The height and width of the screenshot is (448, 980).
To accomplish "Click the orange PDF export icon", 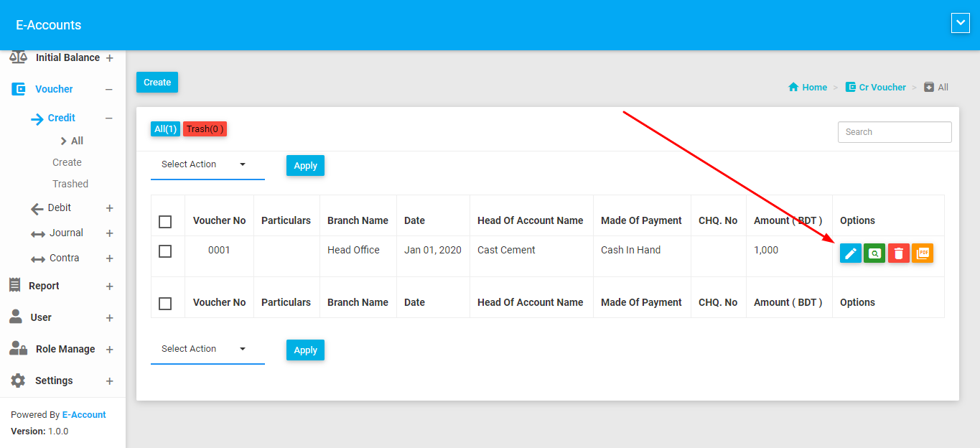I will [923, 253].
